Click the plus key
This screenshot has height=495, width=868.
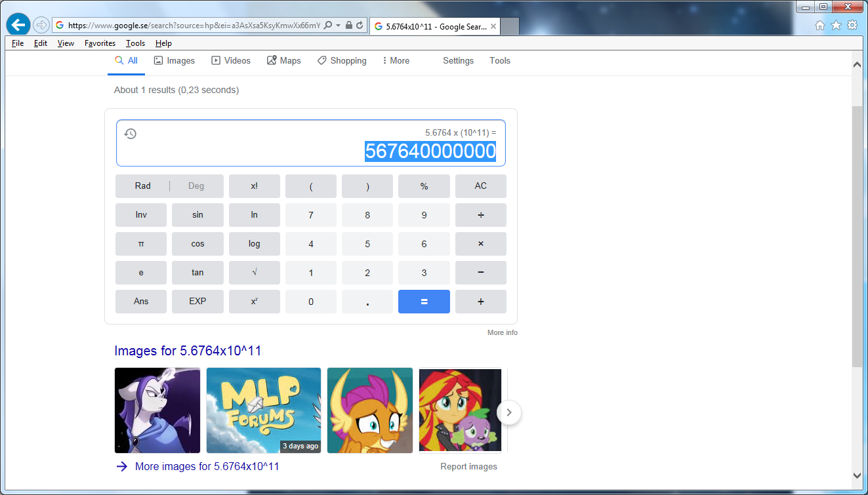(x=481, y=302)
